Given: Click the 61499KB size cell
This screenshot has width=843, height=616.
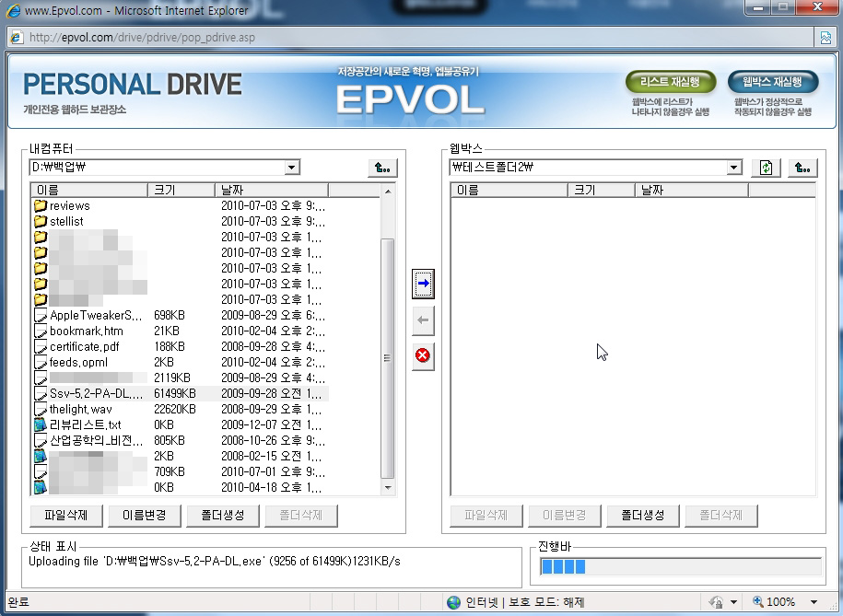Looking at the screenshot, I should 175,394.
